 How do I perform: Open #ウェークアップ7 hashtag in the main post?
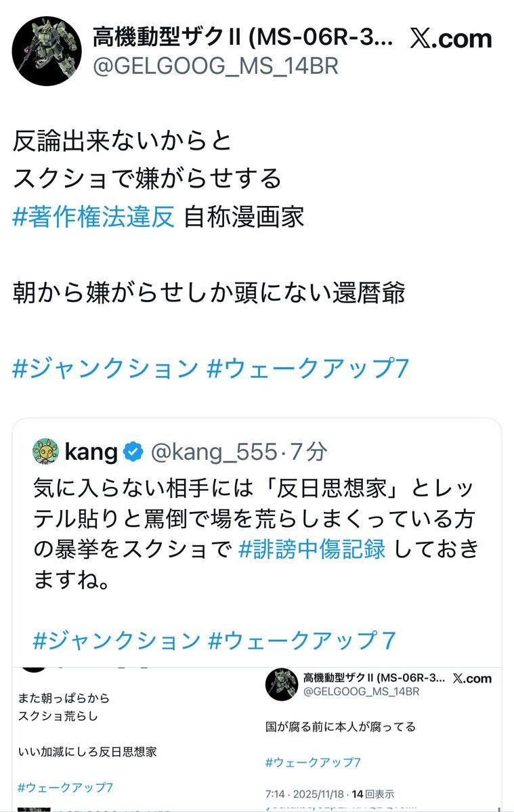pyautogui.click(x=309, y=368)
